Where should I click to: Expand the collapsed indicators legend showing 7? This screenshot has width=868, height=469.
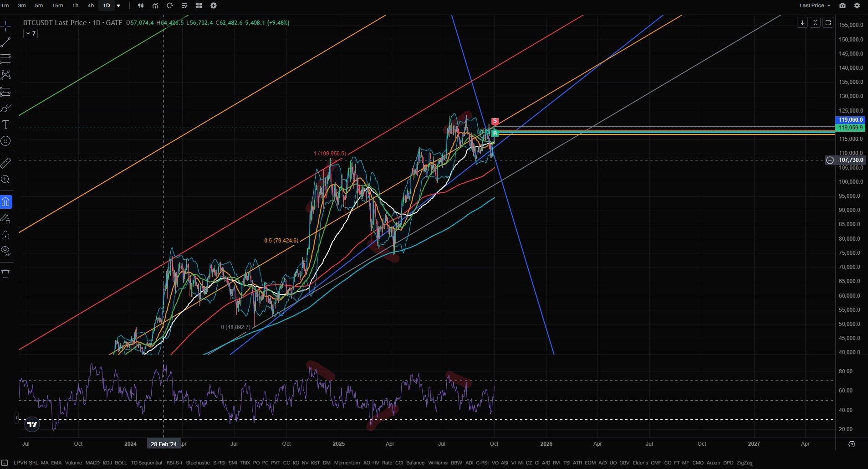click(x=31, y=33)
